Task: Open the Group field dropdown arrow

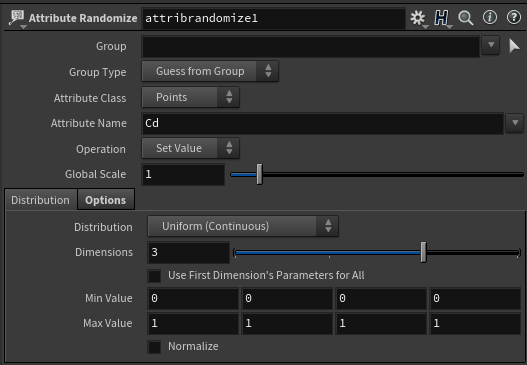Action: [491, 45]
